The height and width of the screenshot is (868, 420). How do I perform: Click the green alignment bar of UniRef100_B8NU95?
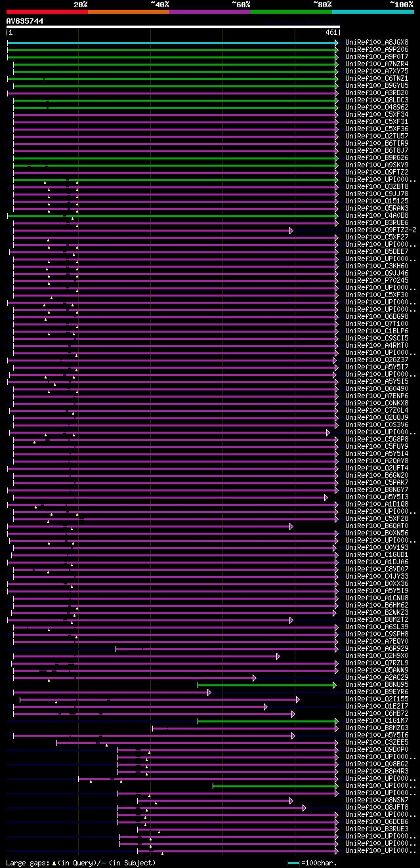tap(266, 684)
